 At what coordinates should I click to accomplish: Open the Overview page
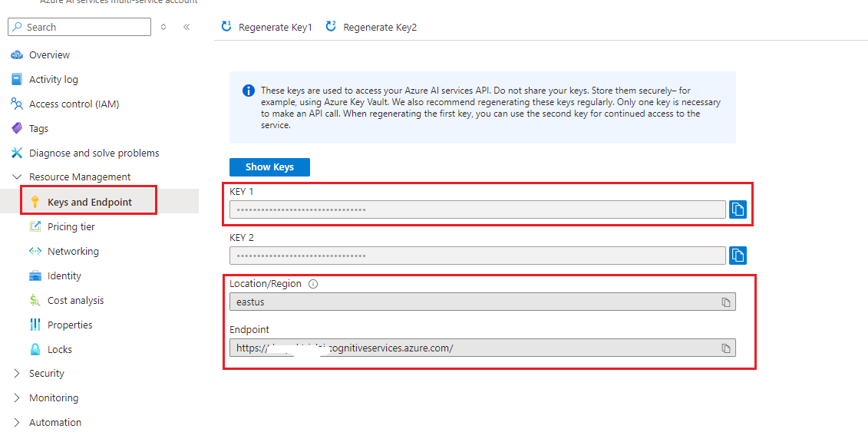click(x=49, y=54)
